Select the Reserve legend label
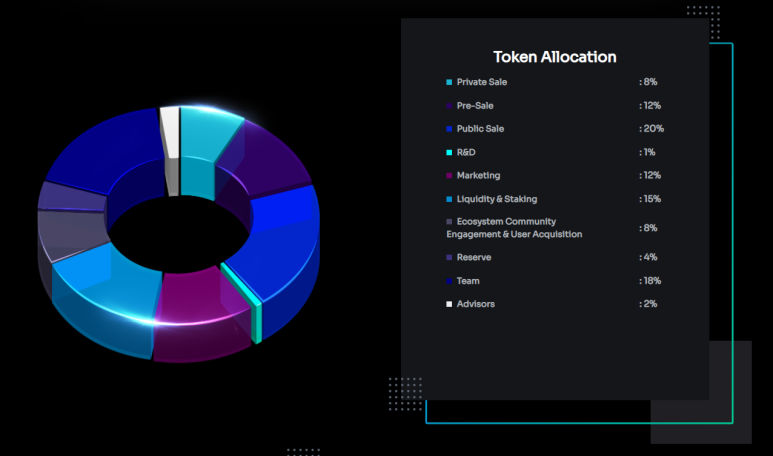 click(x=474, y=257)
